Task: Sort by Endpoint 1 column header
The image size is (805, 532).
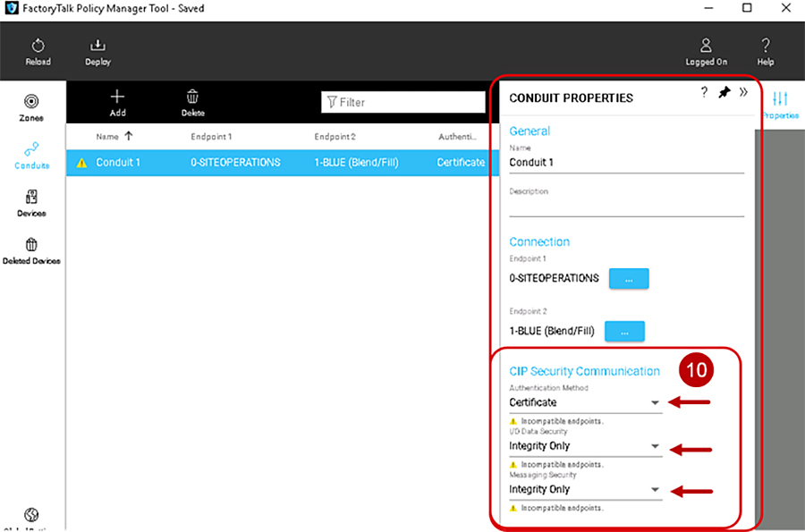Action: point(211,137)
